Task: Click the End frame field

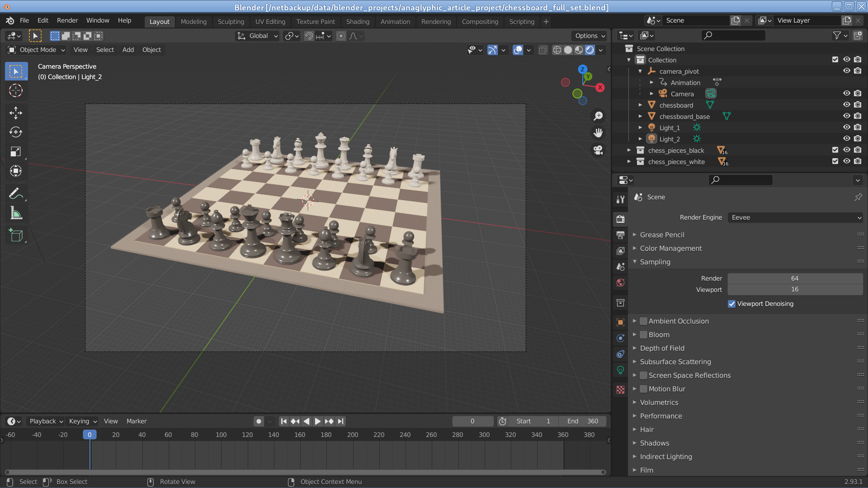Action: click(x=582, y=421)
